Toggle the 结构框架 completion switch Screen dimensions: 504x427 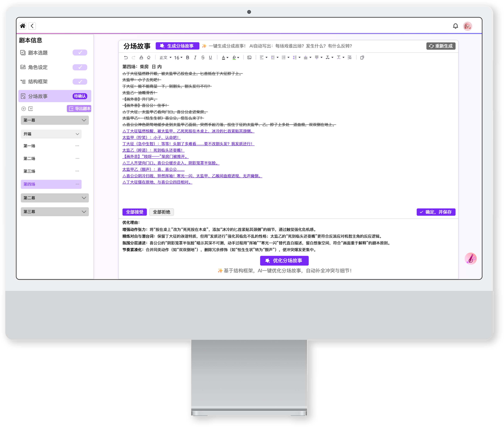(x=80, y=82)
